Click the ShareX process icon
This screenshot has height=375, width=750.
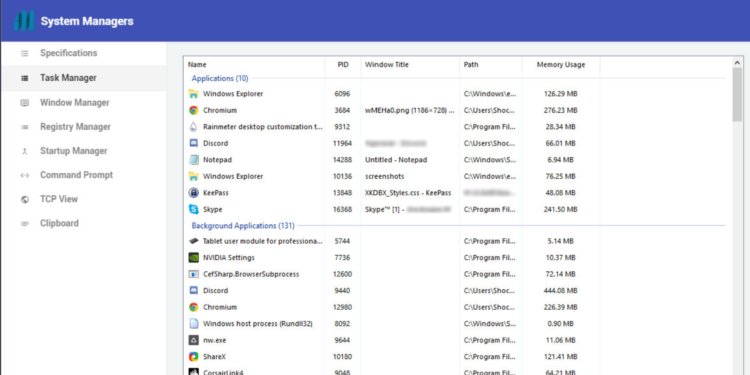point(193,357)
